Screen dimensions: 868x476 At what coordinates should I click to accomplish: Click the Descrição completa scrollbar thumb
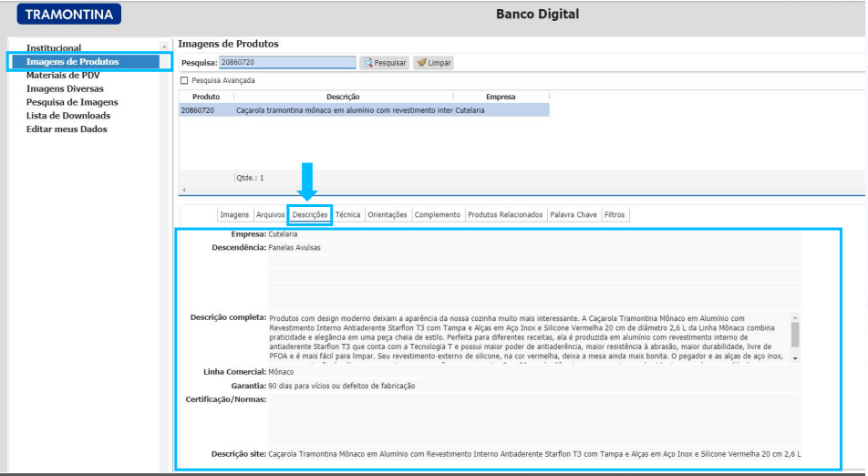(x=795, y=335)
